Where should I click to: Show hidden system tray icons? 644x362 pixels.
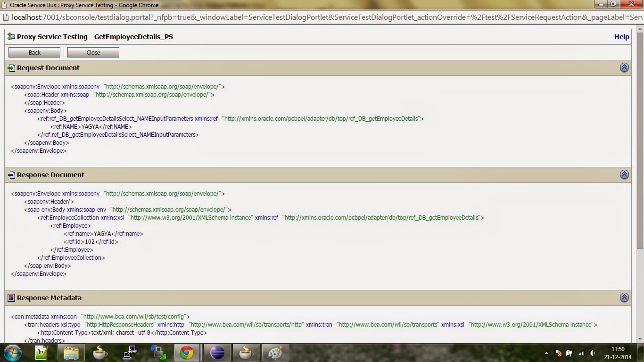coord(547,353)
